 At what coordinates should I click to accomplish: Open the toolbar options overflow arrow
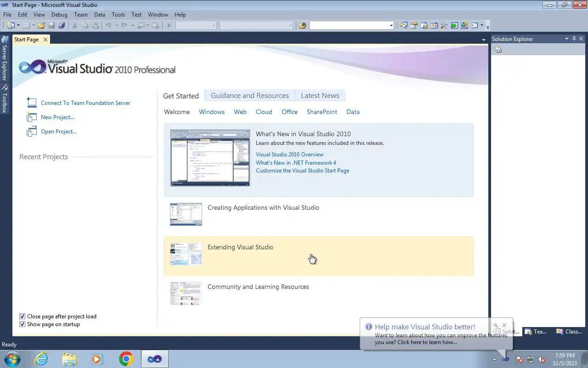coord(488,26)
